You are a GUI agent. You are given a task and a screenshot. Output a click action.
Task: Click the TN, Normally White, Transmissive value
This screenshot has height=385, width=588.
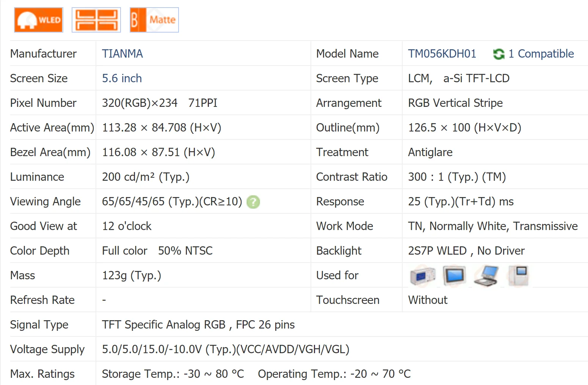(x=493, y=226)
